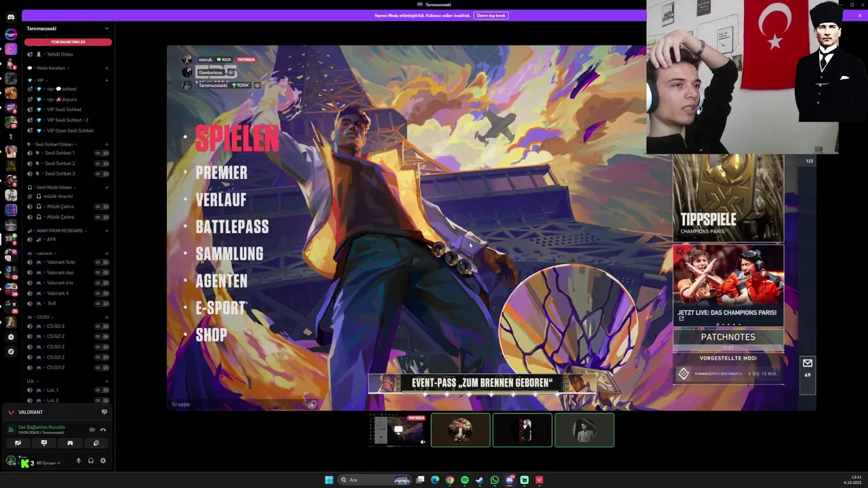Open the explore servers compass icon
This screenshot has height=488, width=868.
(x=11, y=351)
